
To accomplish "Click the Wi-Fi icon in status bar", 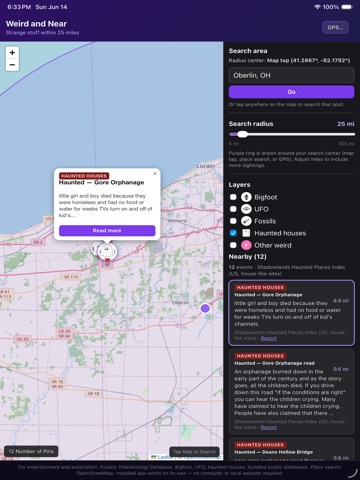I will [317, 7].
